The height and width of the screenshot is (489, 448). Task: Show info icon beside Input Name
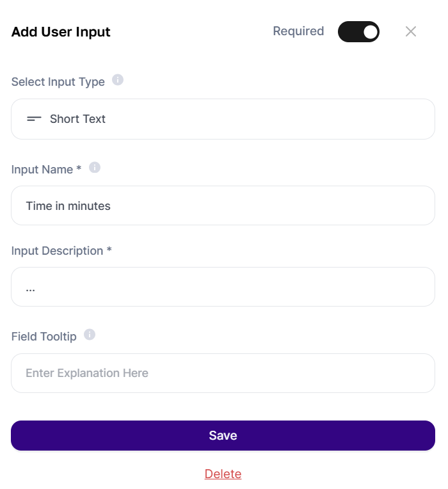[95, 168]
